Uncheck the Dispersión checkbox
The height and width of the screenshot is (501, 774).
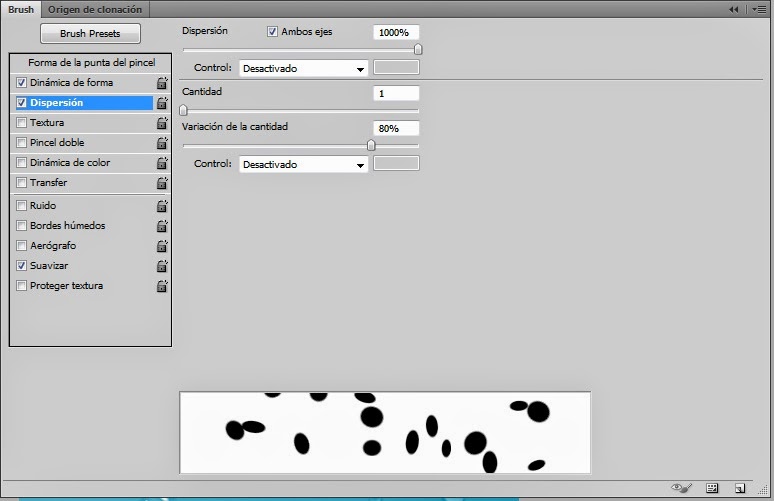[21, 103]
